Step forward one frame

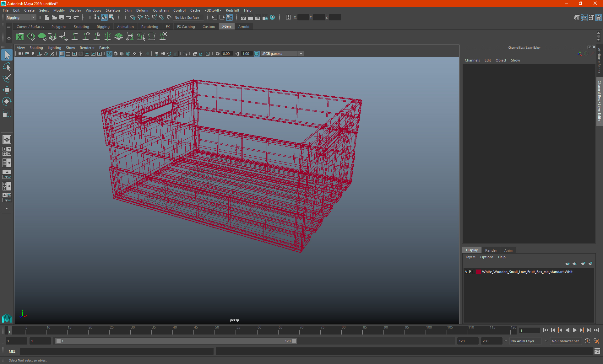tap(589, 330)
